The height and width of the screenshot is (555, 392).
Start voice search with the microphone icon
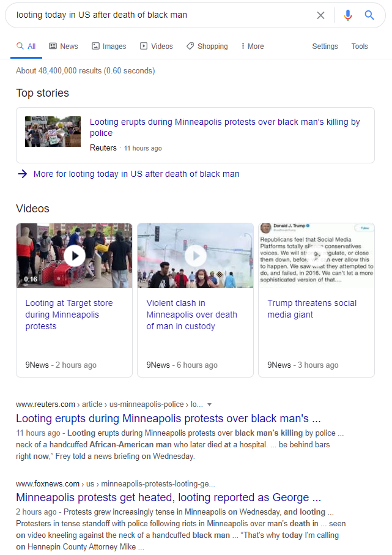pyautogui.click(x=348, y=15)
